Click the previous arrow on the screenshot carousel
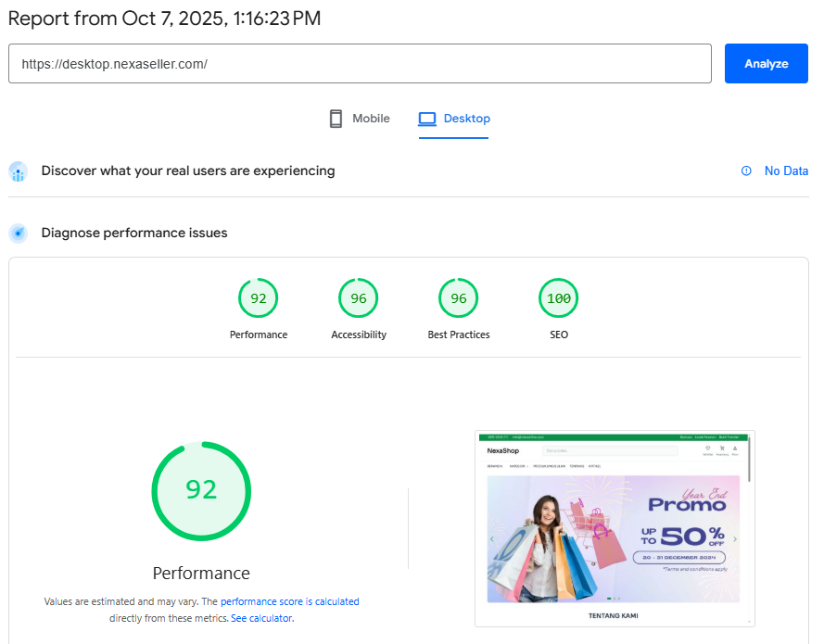The image size is (824, 644). (x=490, y=537)
